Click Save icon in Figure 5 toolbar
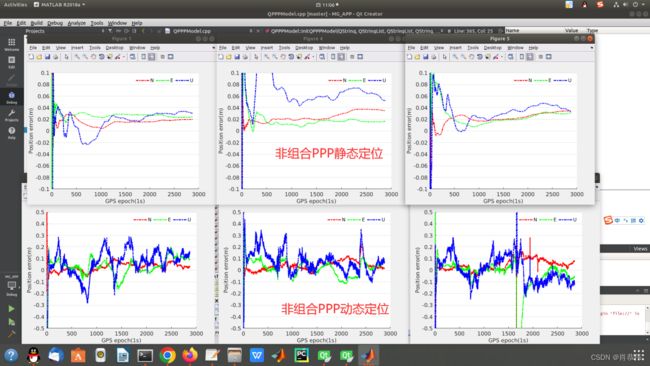650x366 pixels. click(426, 57)
